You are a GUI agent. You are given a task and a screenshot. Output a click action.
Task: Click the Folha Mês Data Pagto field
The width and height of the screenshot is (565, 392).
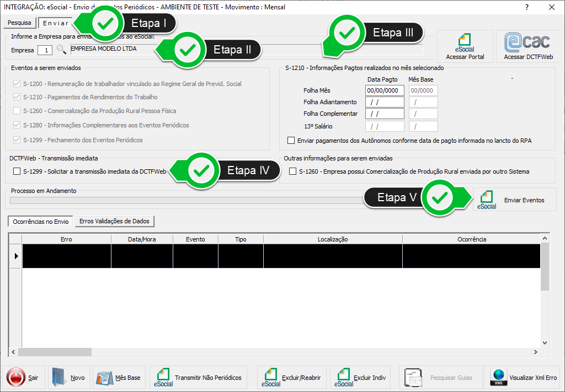click(384, 90)
